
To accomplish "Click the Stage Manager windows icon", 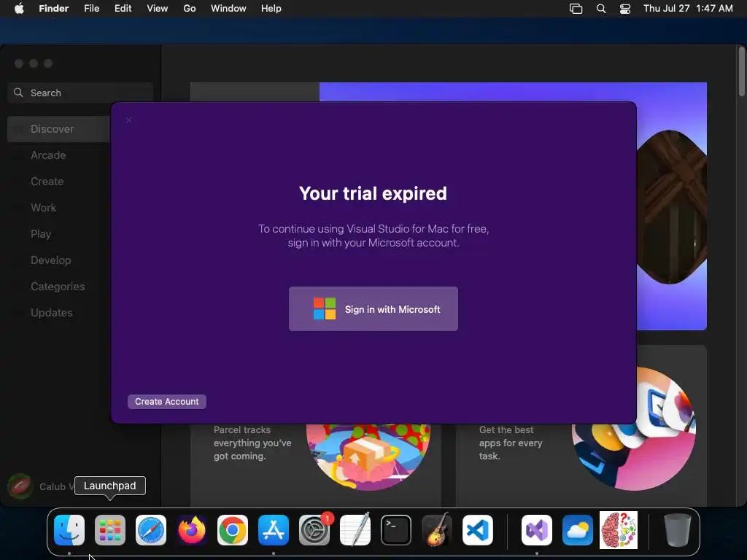I will coord(576,9).
